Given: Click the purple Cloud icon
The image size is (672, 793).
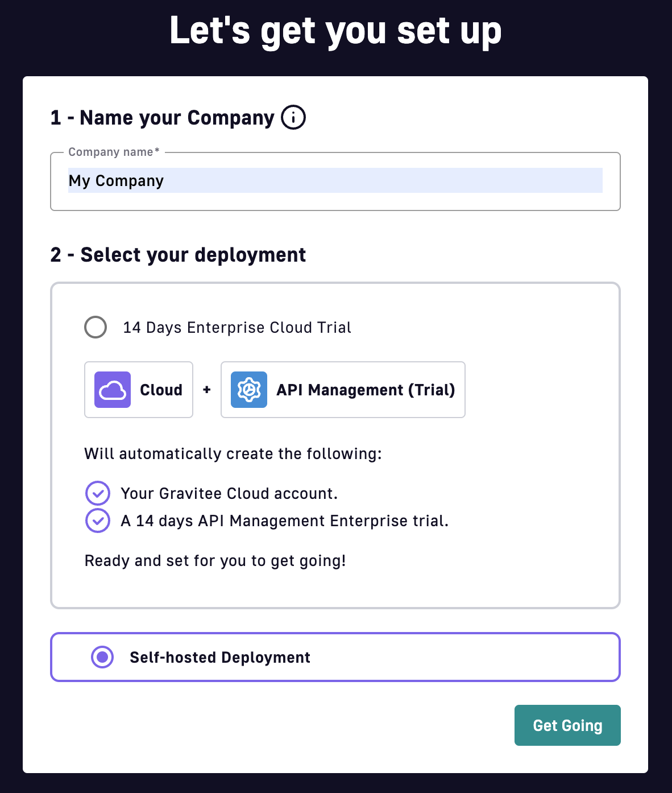Looking at the screenshot, I should click(113, 390).
